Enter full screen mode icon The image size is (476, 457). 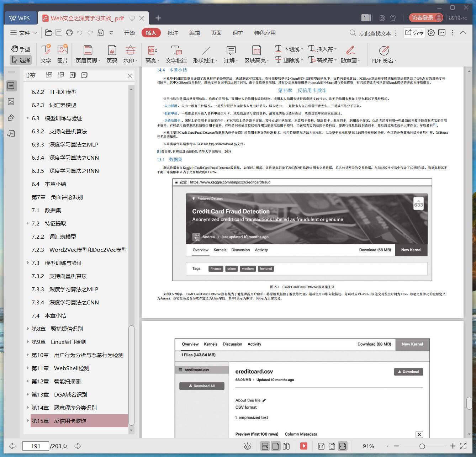[463, 446]
